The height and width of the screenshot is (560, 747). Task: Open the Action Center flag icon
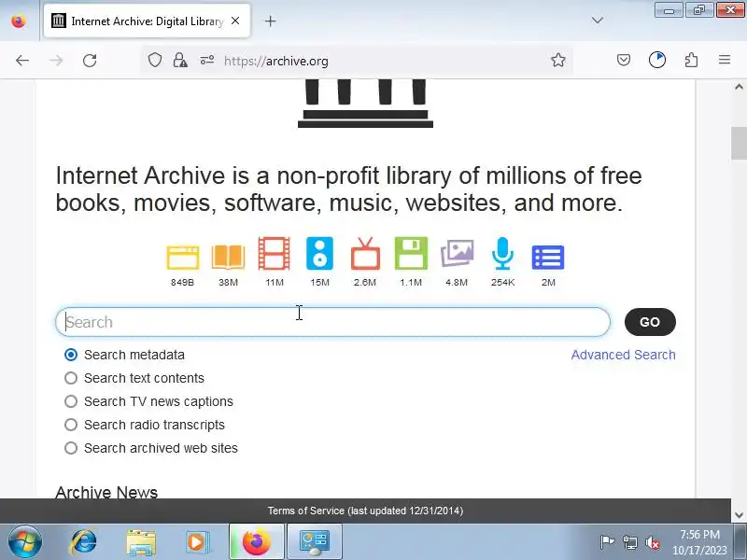[607, 542]
